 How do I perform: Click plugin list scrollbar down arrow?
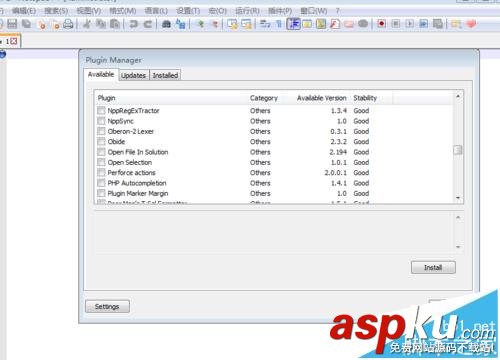pyautogui.click(x=458, y=198)
